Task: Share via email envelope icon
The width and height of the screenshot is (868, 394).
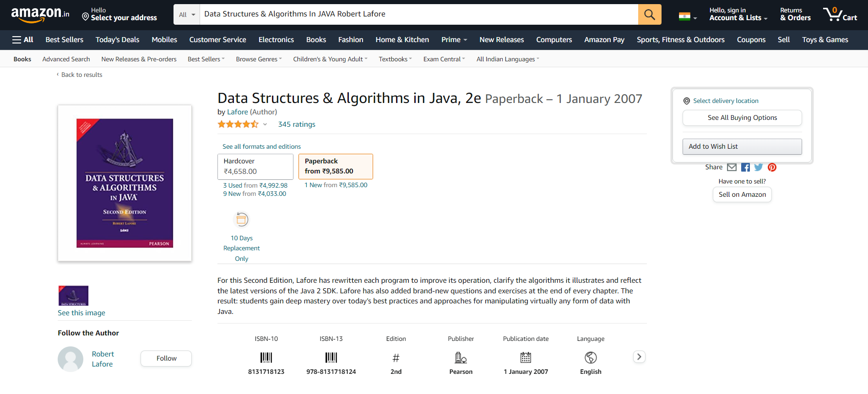Action: [732, 167]
